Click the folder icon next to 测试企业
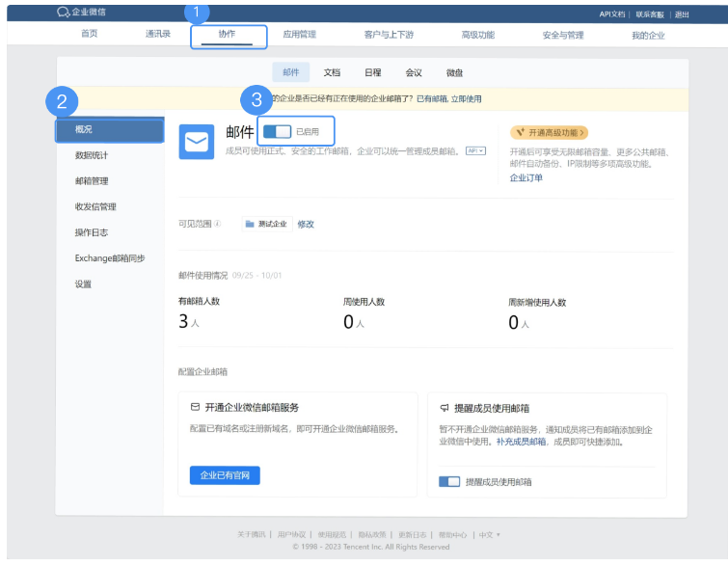 pos(250,224)
